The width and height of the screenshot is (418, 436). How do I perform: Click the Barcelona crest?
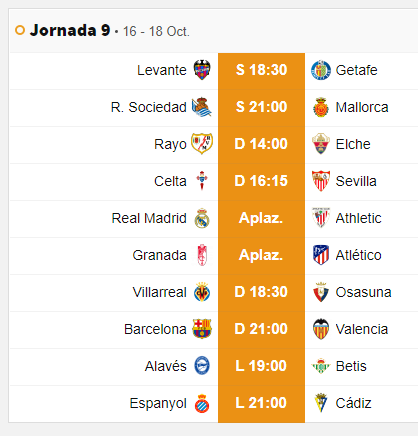(202, 329)
